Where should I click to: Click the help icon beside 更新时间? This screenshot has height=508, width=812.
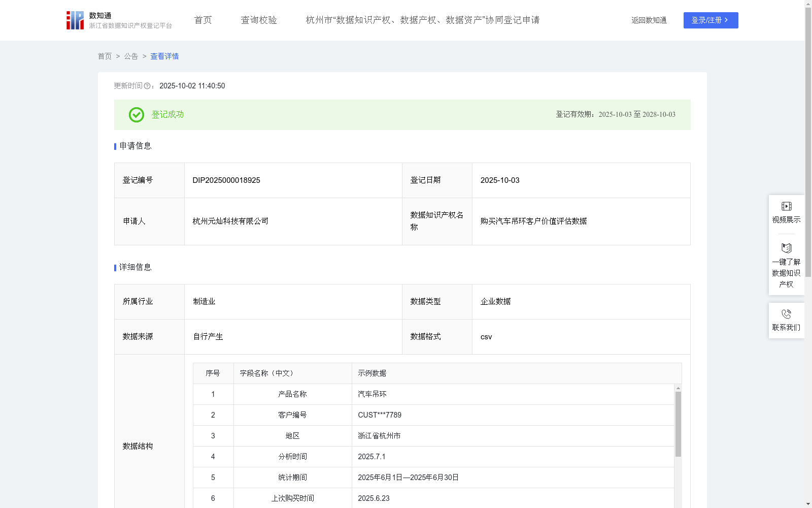click(147, 86)
